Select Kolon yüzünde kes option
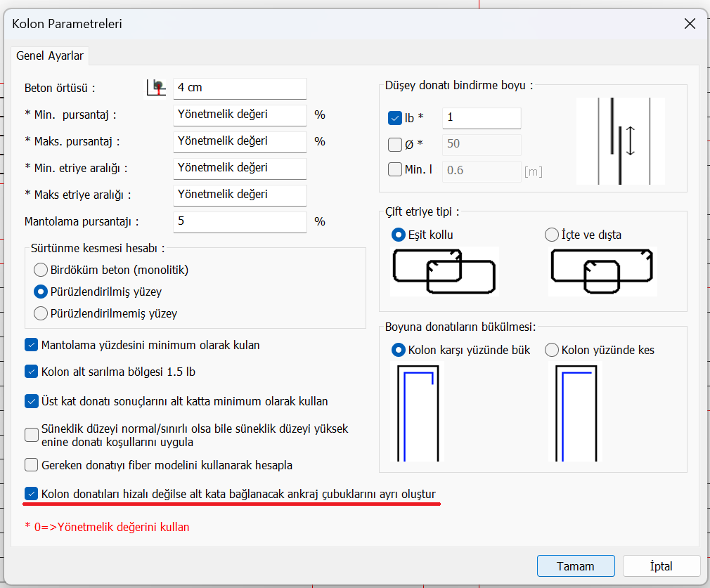Image resolution: width=710 pixels, height=588 pixels. [552, 349]
